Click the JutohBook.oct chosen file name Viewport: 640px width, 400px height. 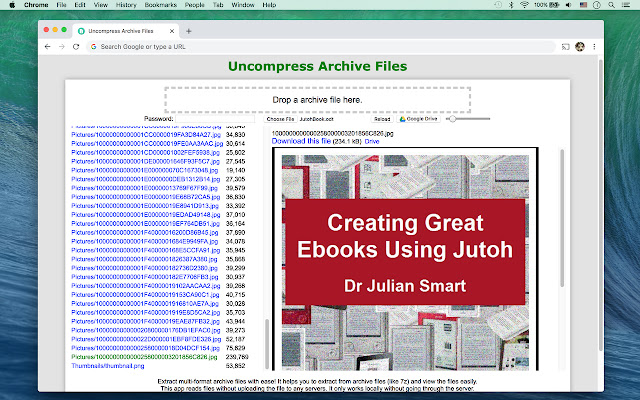(317, 119)
